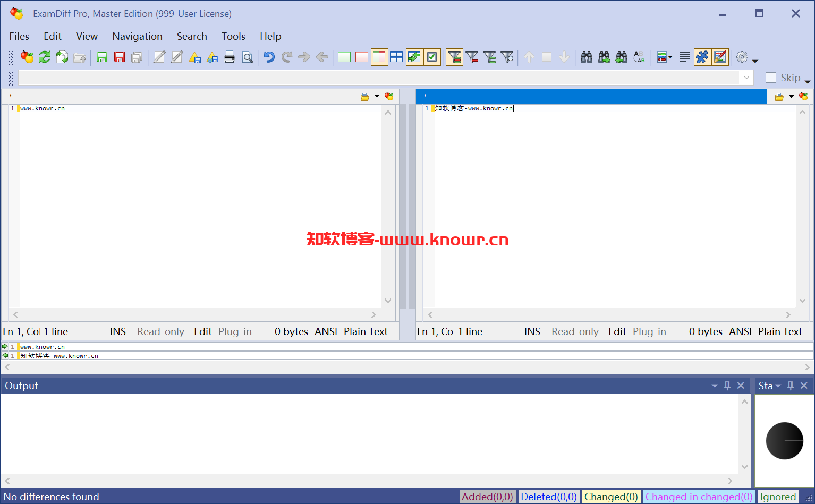This screenshot has width=815, height=504.
Task: Click ANSI encoding in left status bar
Action: point(326,331)
